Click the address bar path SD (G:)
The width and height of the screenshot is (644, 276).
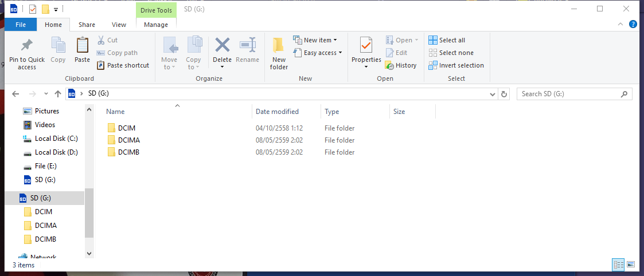point(99,93)
